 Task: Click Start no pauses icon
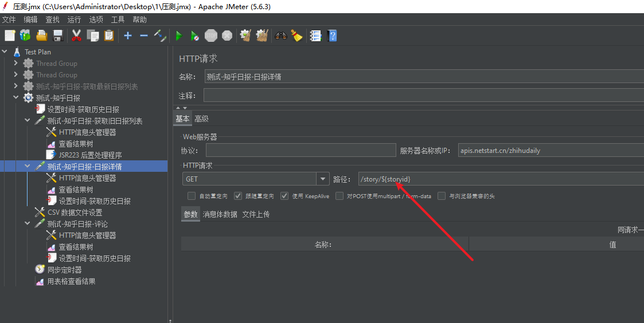(x=195, y=36)
